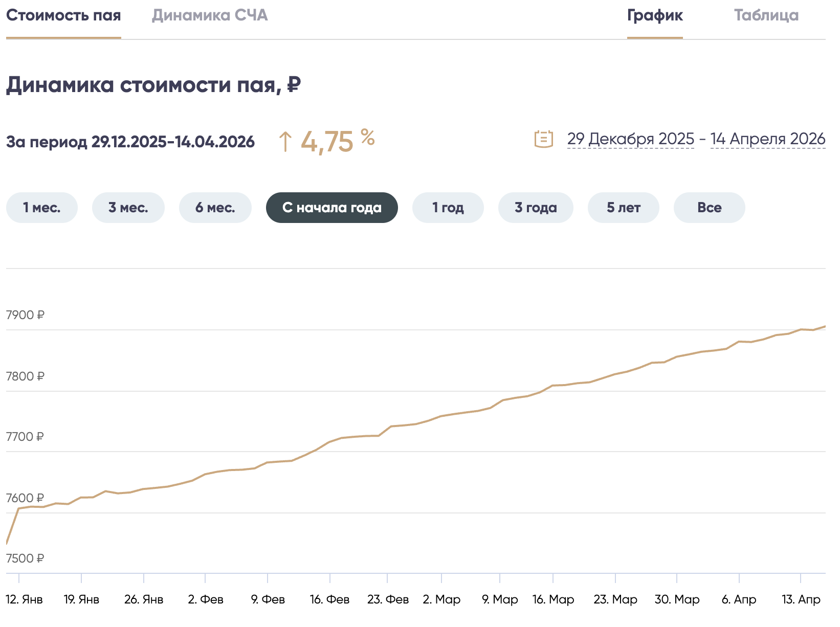Switch to the Динамика СЧА tab

(x=210, y=15)
